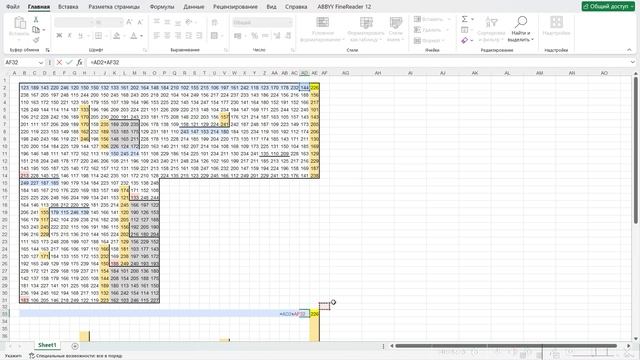The height and width of the screenshot is (360, 640).
Task: Click the AutoSum sigma icon
Action: click(x=464, y=19)
